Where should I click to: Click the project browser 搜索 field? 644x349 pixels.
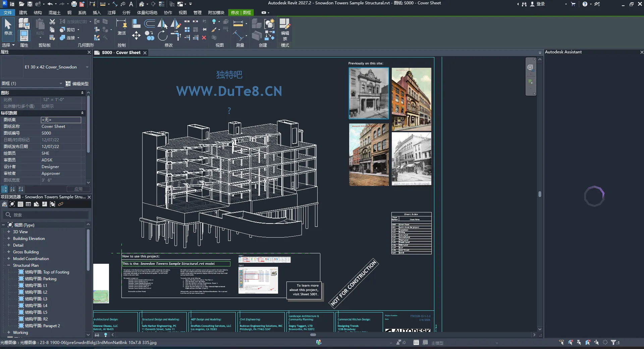46,215
